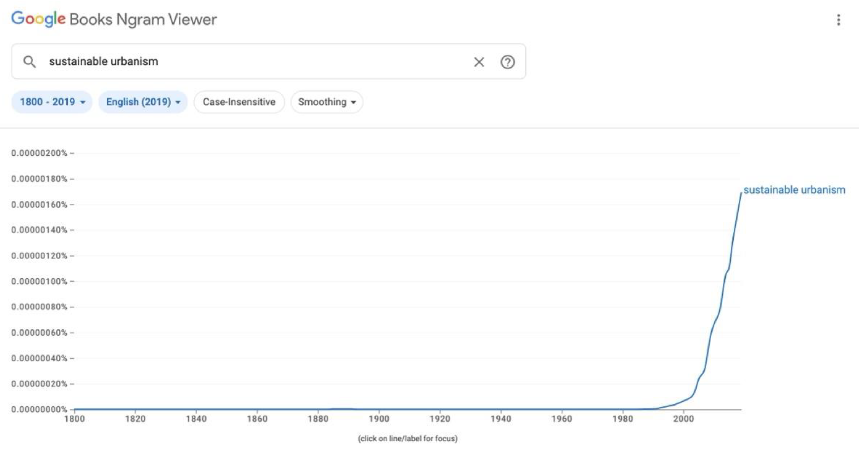Viewport: 868px width, 450px height.
Task: Click the 1960 x-axis year label
Action: [562, 419]
